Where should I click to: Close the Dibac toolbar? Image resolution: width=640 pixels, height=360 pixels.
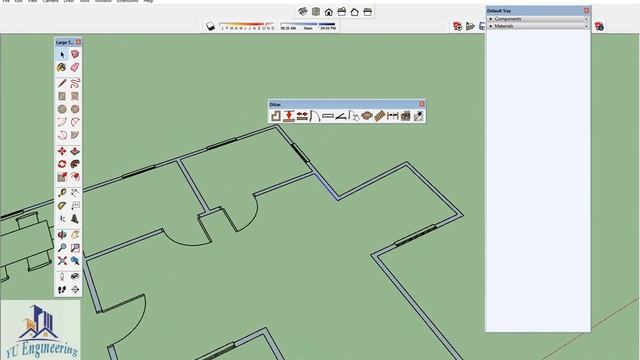tap(422, 104)
